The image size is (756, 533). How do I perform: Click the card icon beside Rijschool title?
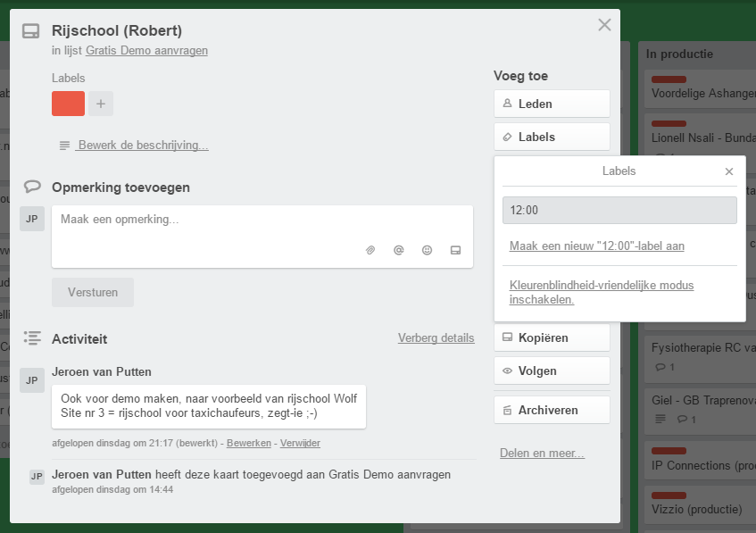31,31
